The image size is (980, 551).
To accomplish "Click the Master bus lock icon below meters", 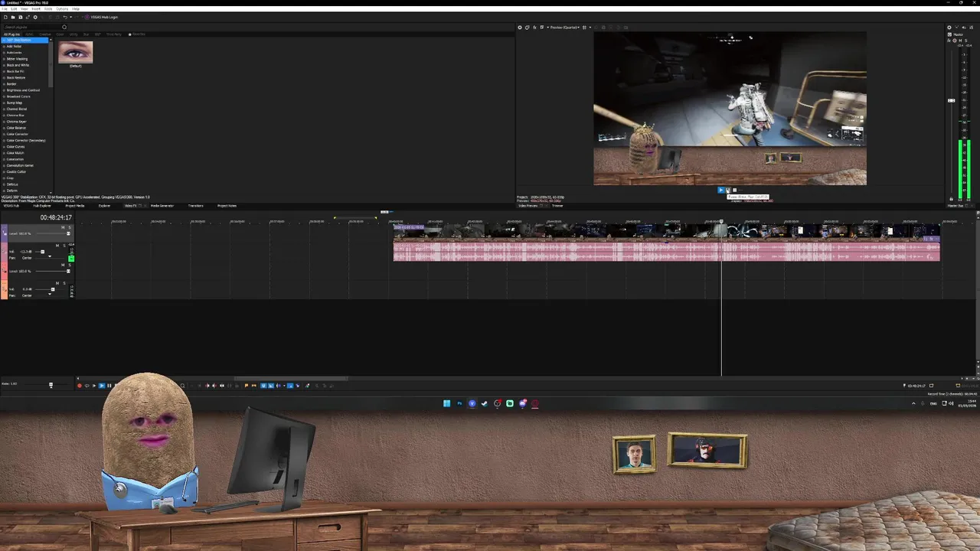I will click(951, 199).
